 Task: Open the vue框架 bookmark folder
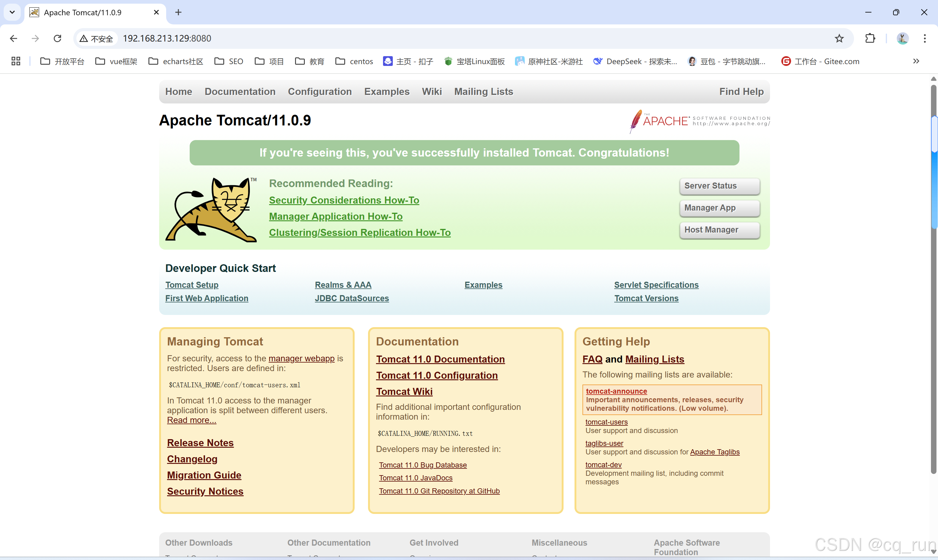[x=116, y=61]
